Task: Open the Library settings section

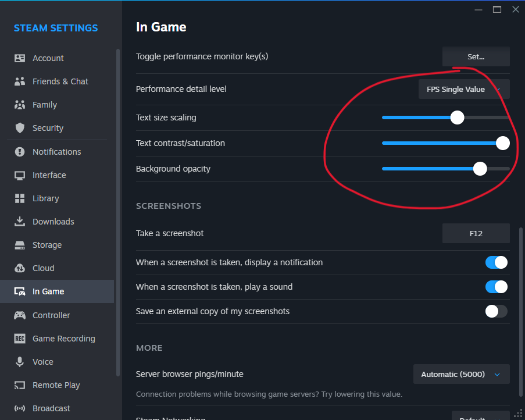Action: (x=57, y=198)
